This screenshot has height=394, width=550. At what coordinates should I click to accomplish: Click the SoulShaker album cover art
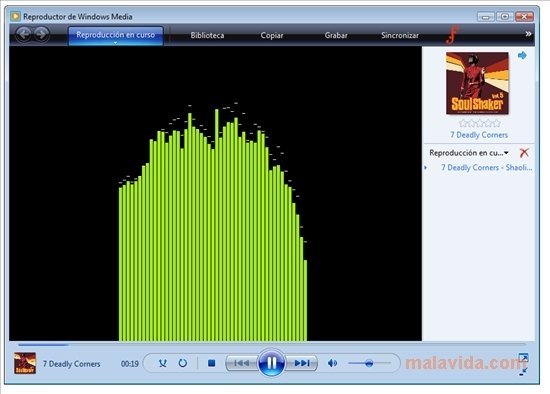(477, 84)
